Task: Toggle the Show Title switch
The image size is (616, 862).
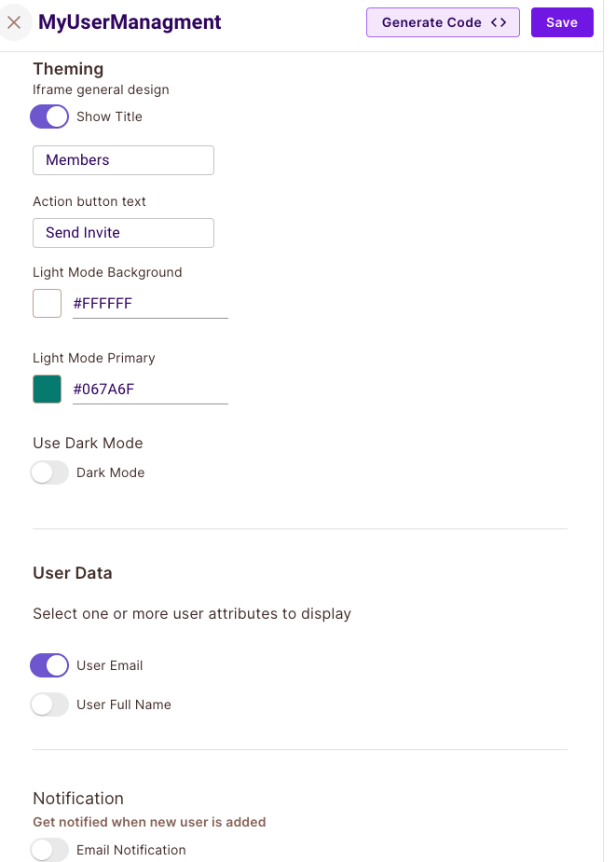Action: click(x=49, y=116)
